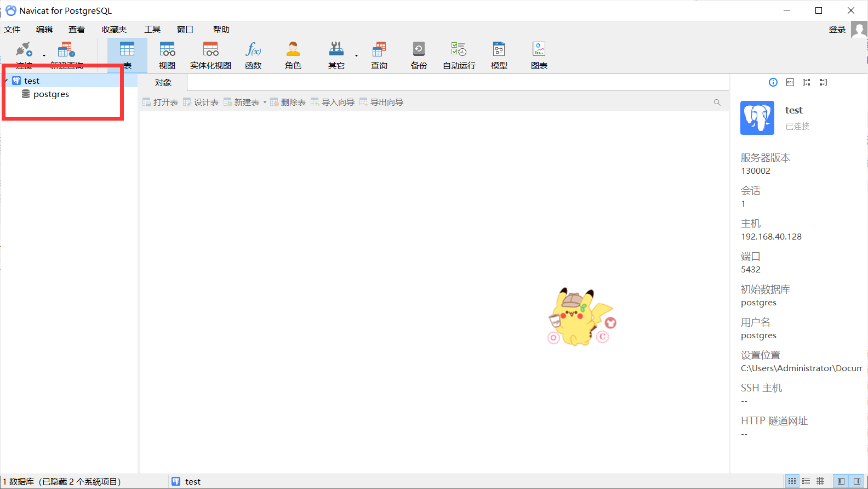Switch to list view

pos(806,481)
